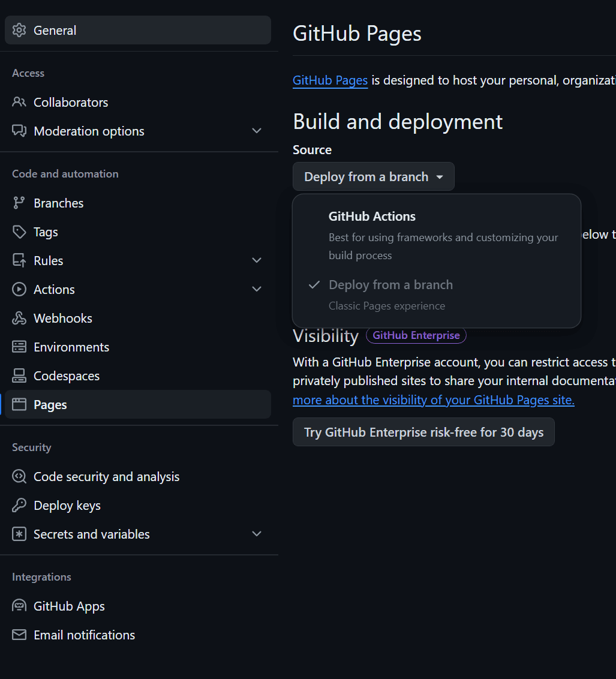Go to Moderation options
Viewport: 616px width, 679px height.
pyautogui.click(x=89, y=131)
